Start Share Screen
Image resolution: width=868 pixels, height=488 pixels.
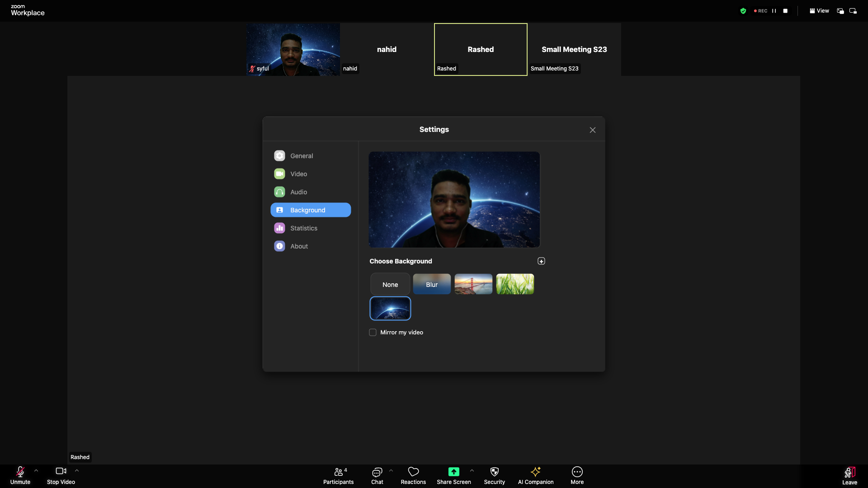[x=454, y=476]
